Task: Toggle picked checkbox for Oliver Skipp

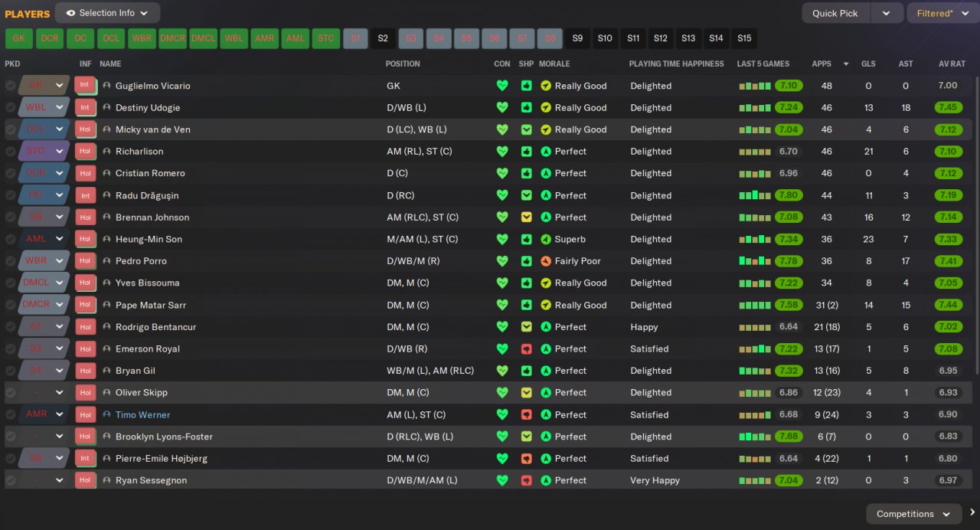Action: point(10,393)
